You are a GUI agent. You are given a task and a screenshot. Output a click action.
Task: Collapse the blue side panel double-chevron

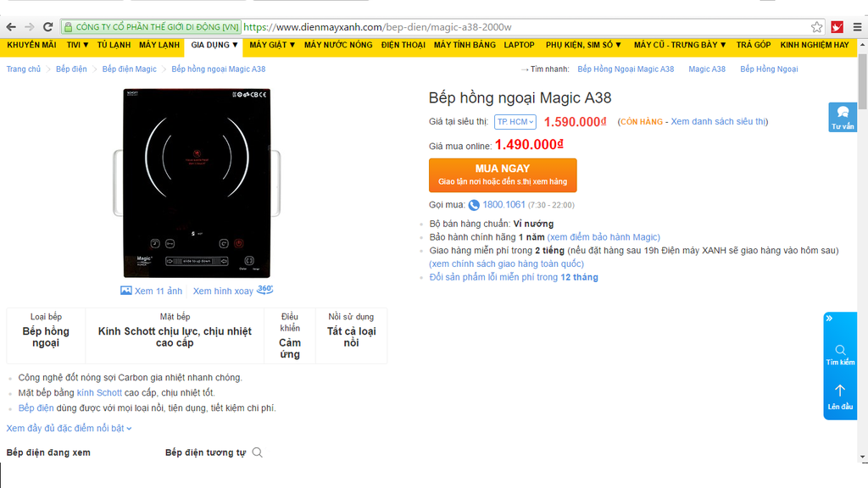[829, 319]
